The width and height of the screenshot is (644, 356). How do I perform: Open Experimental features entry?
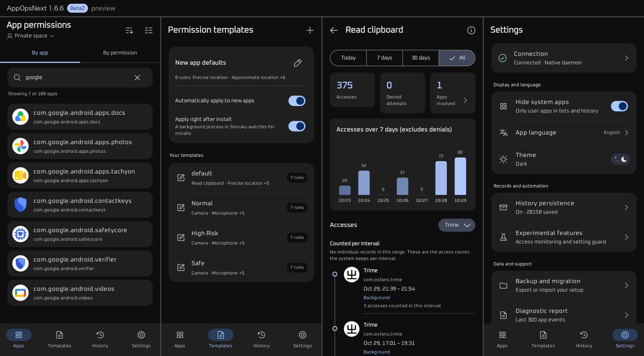[x=564, y=237]
